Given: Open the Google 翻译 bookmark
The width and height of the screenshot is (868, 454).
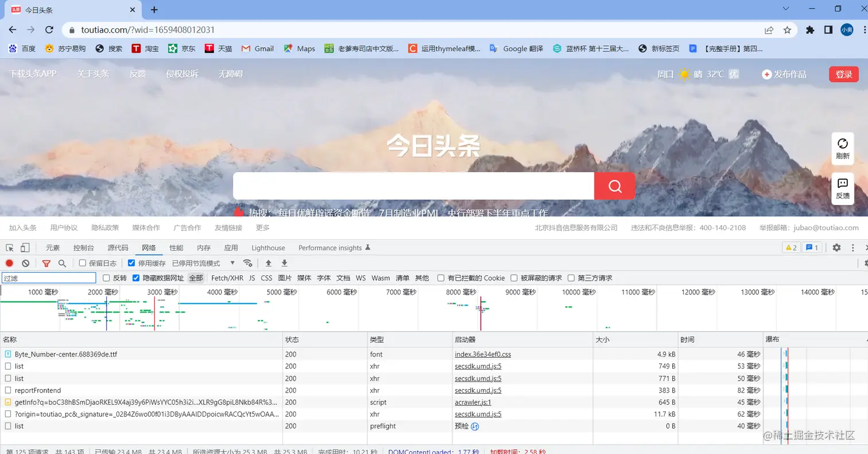Looking at the screenshot, I should pyautogui.click(x=516, y=49).
